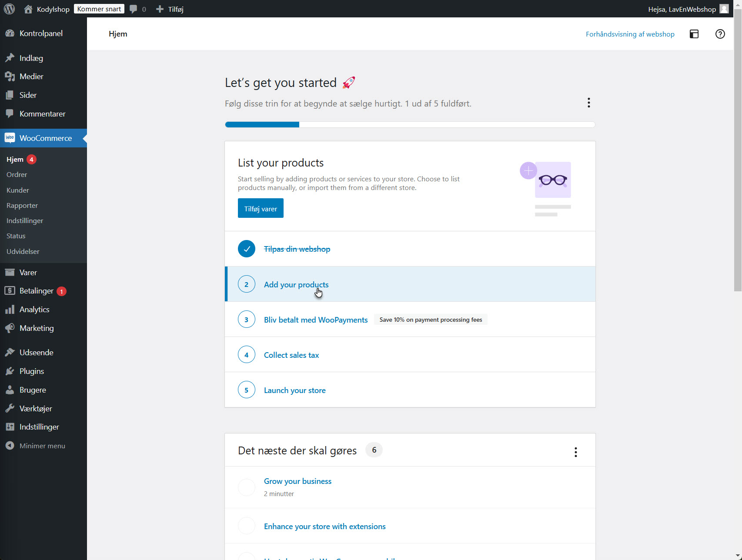Click the completed checkmark for Tilpas din webshop
The image size is (742, 560).
246,249
